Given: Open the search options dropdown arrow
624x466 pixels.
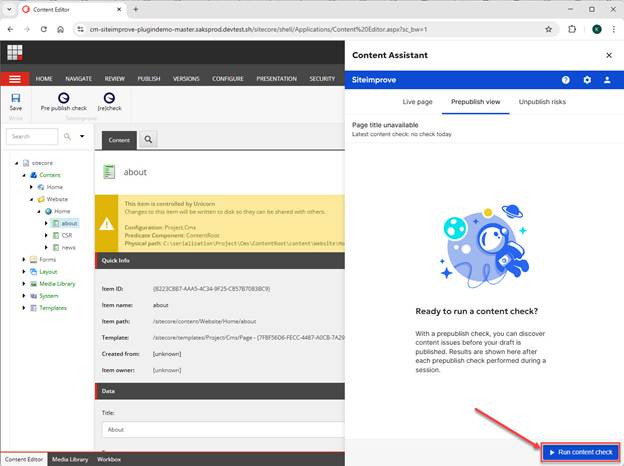Looking at the screenshot, I should pos(82,136).
